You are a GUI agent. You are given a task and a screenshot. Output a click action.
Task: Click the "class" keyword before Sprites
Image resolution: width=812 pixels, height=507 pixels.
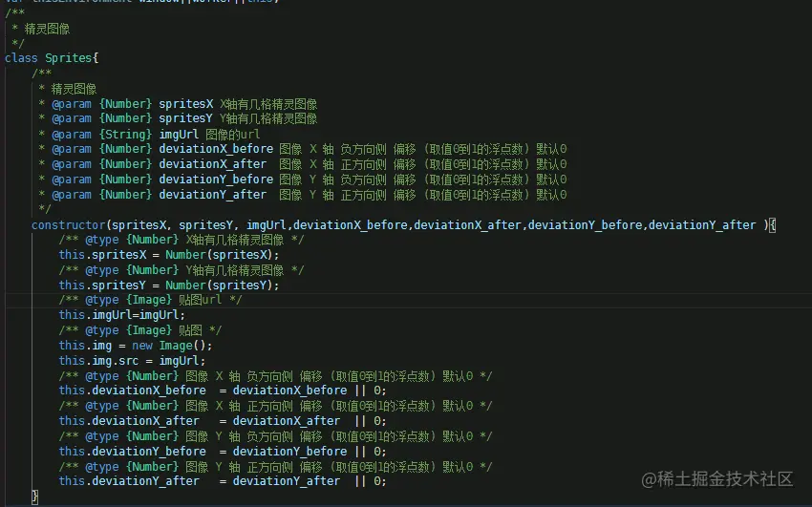(x=21, y=58)
